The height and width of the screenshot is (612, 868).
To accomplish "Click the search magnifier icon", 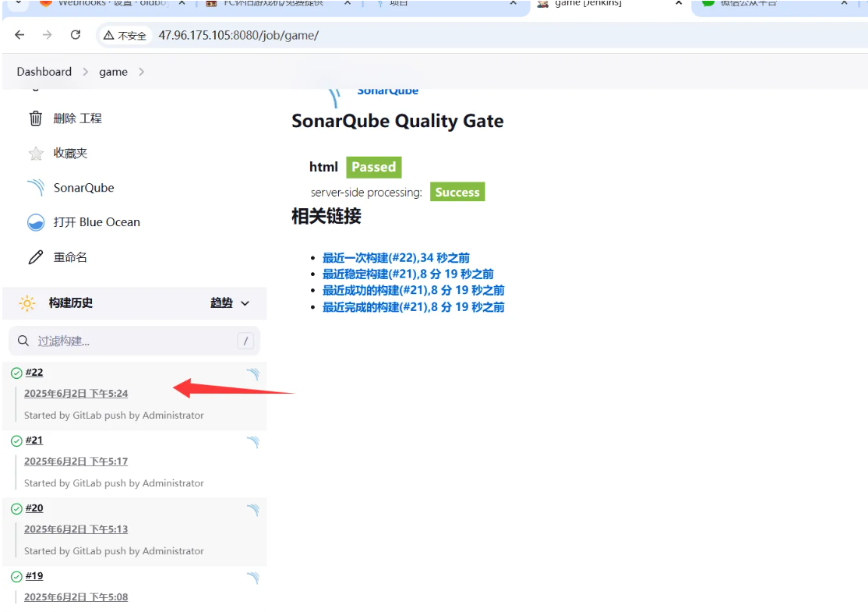I will click(23, 341).
